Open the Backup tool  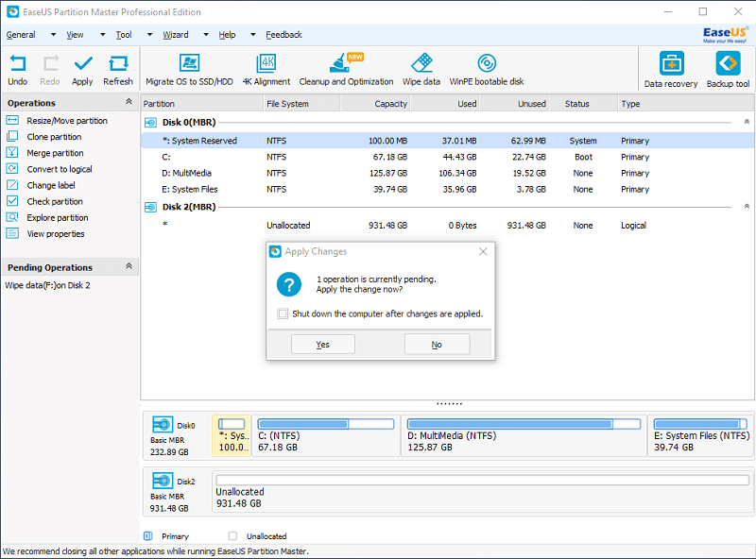[x=728, y=63]
